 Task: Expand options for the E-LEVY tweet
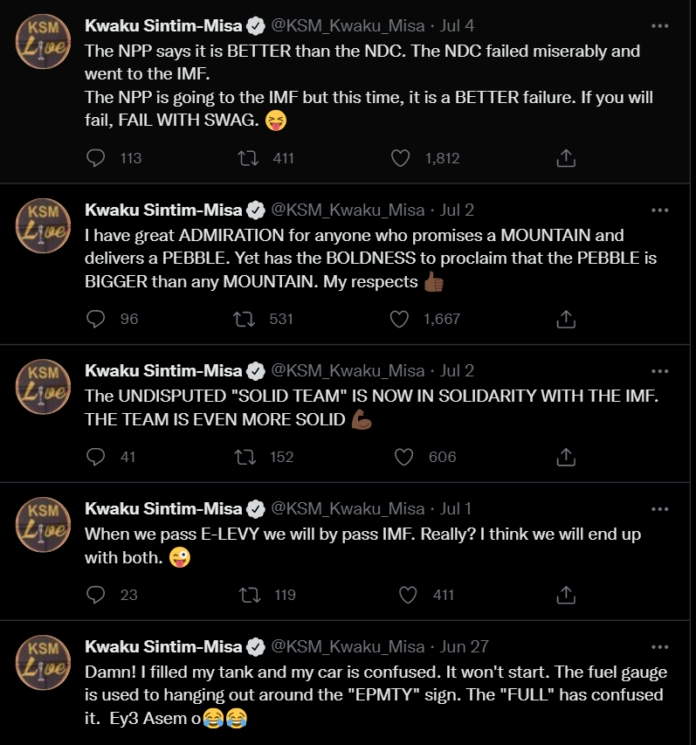click(x=659, y=509)
